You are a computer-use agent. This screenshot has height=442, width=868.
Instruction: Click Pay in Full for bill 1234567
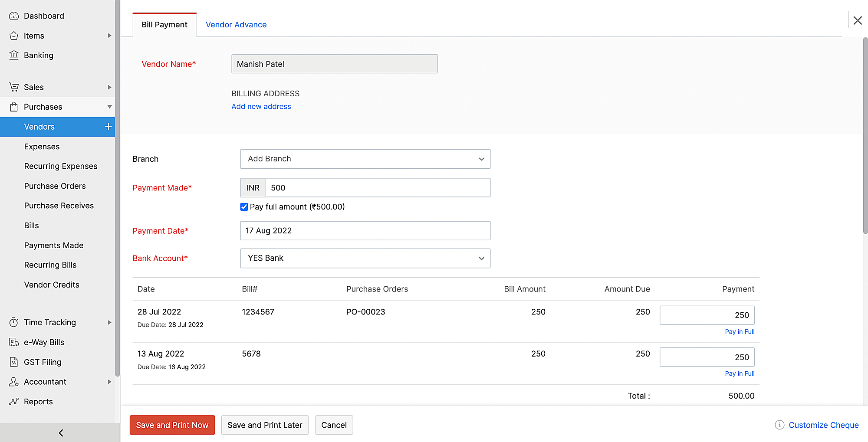[739, 332]
